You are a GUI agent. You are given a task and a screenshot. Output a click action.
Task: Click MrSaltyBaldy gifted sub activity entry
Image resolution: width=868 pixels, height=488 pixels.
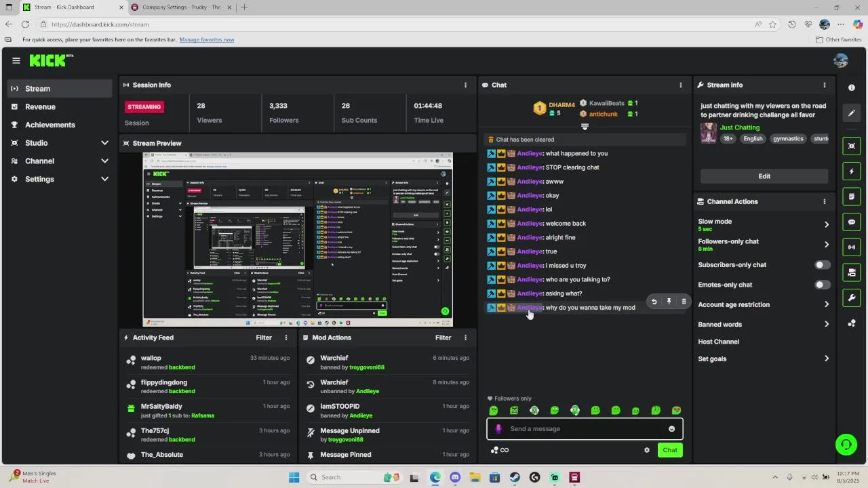[208, 411]
